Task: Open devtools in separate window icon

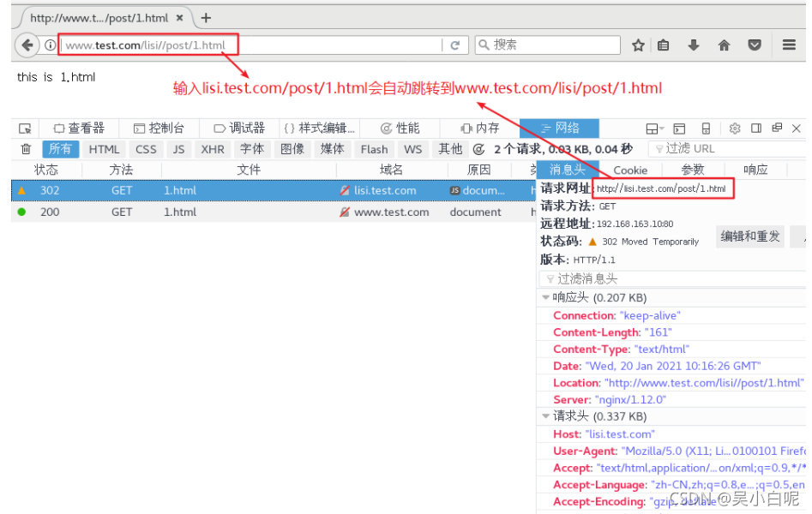Action: pyautogui.click(x=777, y=128)
